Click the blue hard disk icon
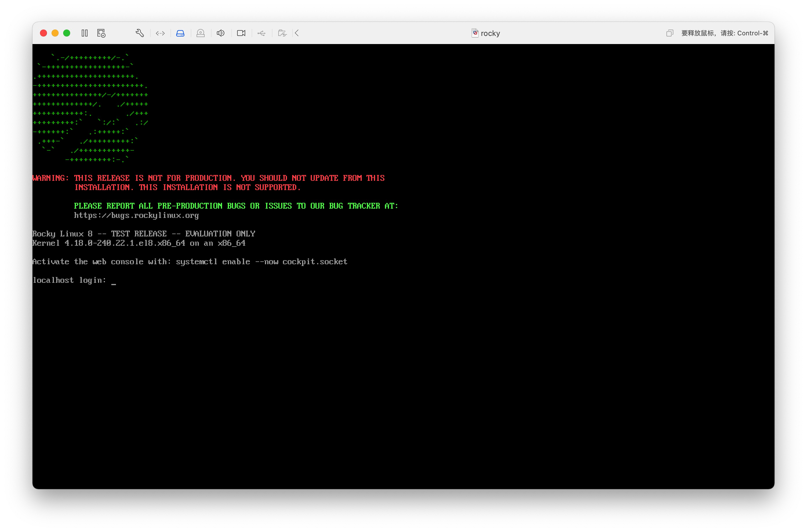The width and height of the screenshot is (807, 532). [180, 33]
